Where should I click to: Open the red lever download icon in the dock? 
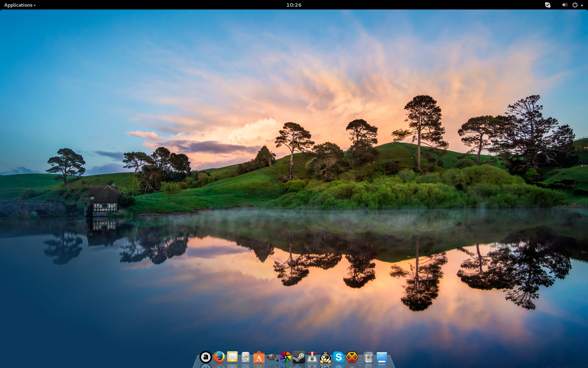pos(312,357)
